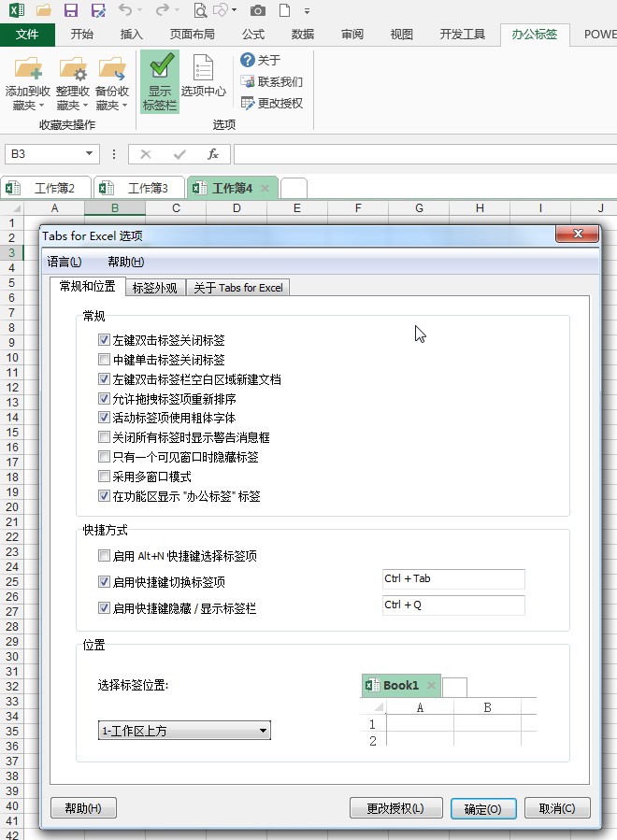Close the 工作簿4 tab with its X
Image resolution: width=617 pixels, height=840 pixels.
(265, 188)
